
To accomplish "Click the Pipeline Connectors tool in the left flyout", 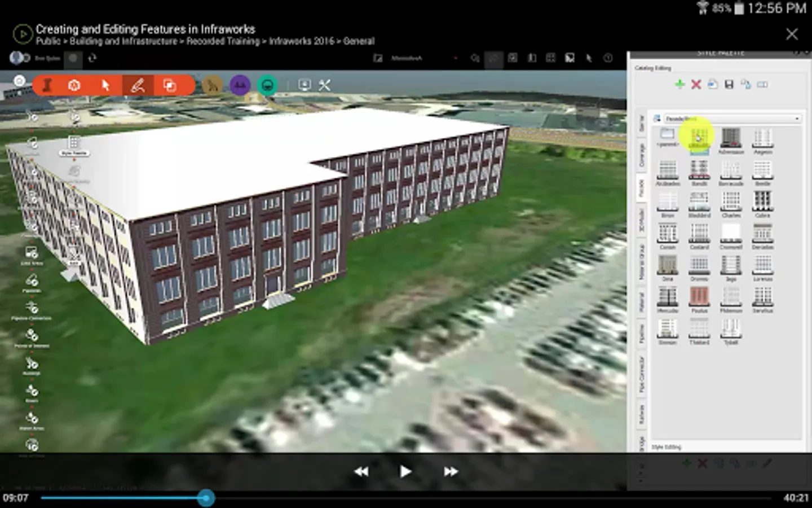I will (x=32, y=310).
